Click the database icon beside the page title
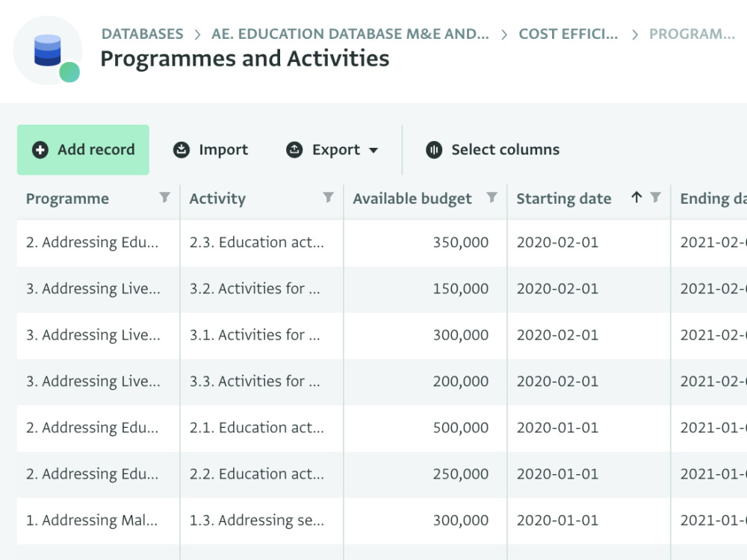This screenshot has width=747, height=560. tap(48, 51)
